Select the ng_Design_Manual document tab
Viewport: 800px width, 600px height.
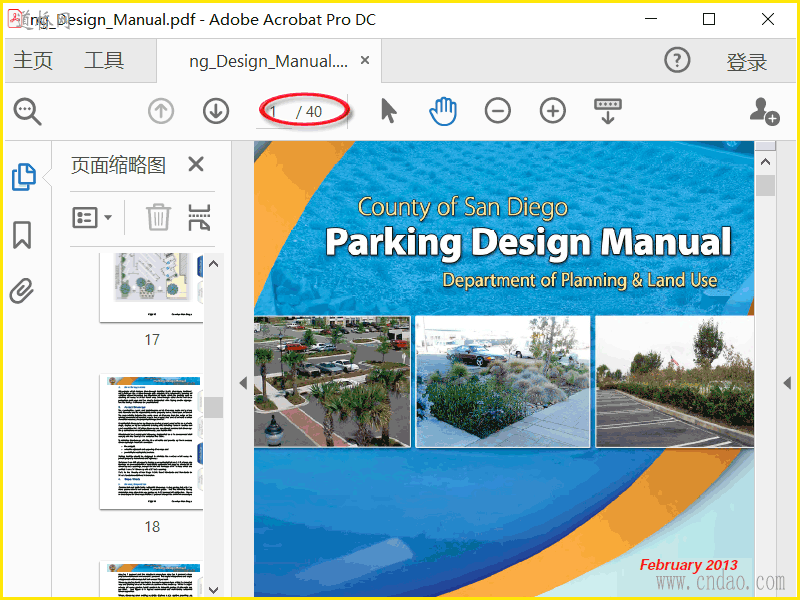[269, 61]
